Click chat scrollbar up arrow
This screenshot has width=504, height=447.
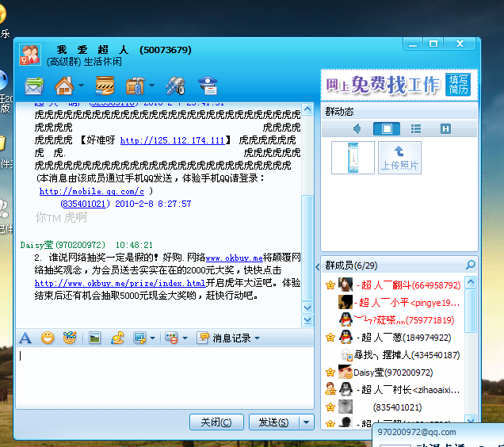point(307,109)
